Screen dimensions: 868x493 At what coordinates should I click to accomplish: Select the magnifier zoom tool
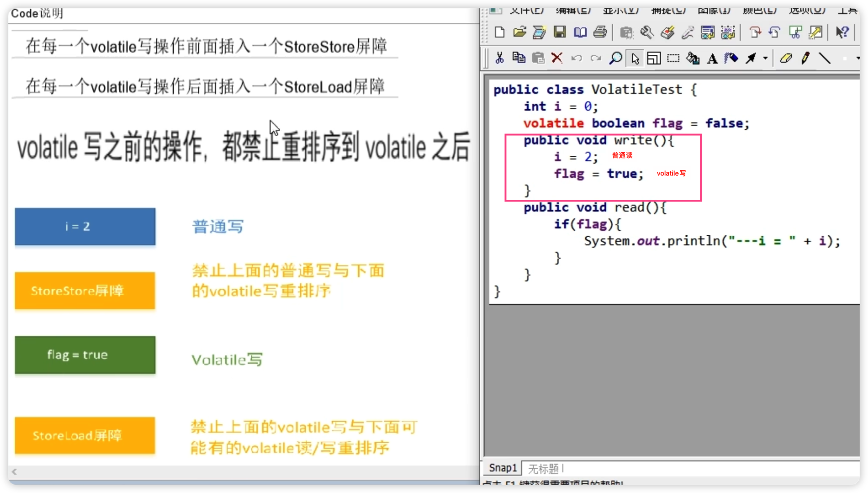(x=615, y=58)
